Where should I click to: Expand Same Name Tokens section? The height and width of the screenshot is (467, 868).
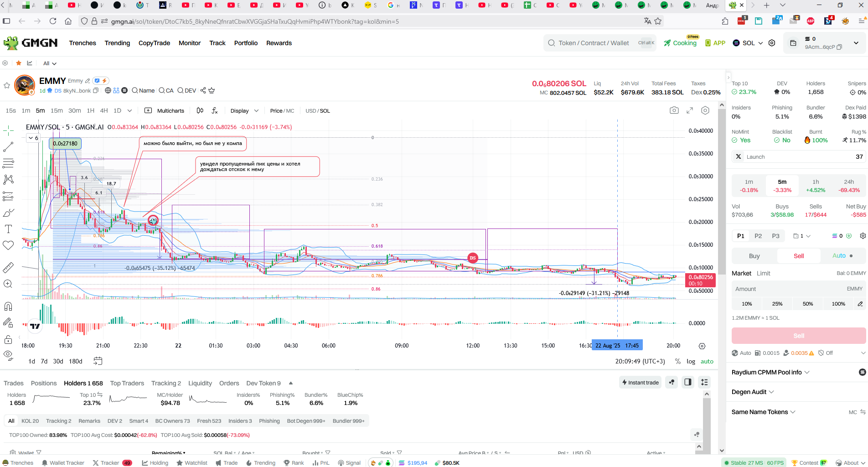(x=764, y=412)
